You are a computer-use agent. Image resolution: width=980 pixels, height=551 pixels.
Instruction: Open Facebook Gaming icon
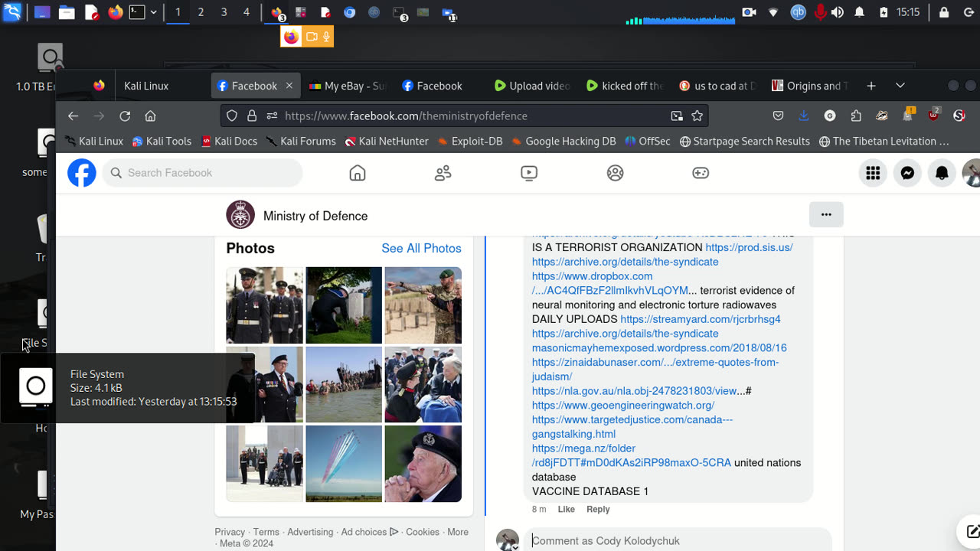pyautogui.click(x=701, y=173)
